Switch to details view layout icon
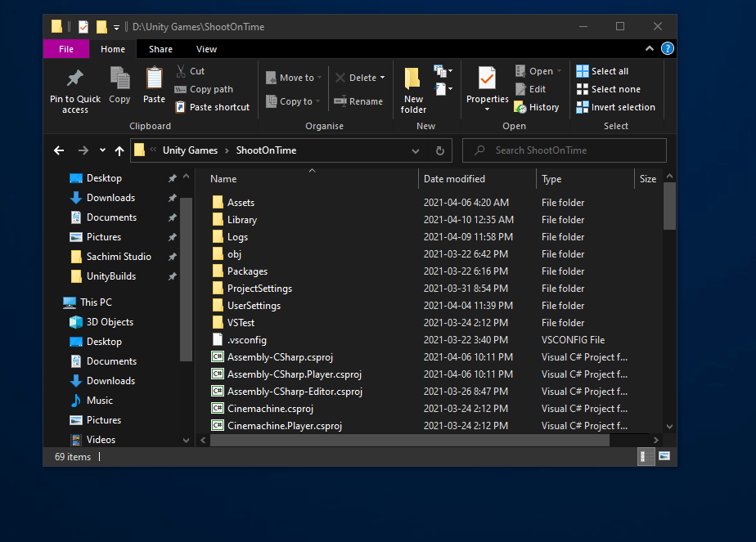Screen dimensions: 756x542 pyautogui.click(x=646, y=456)
